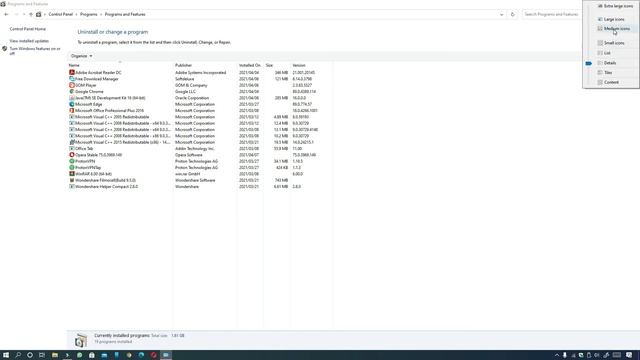
Task: Click Control Panel in the breadcrumb
Action: tap(60, 14)
